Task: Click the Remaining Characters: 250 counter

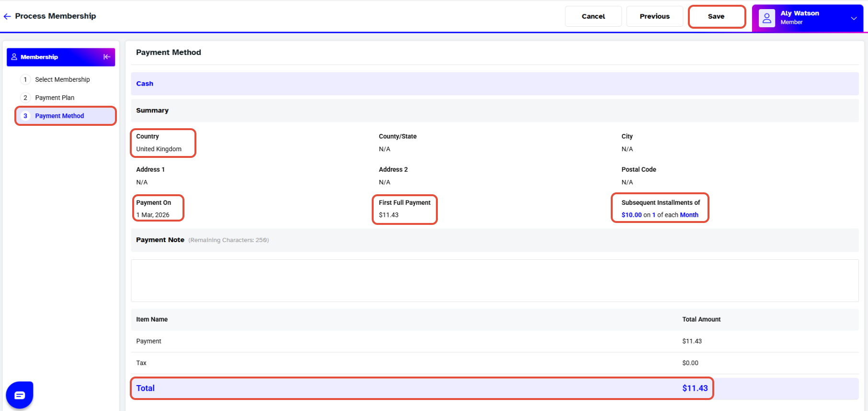Action: point(228,240)
